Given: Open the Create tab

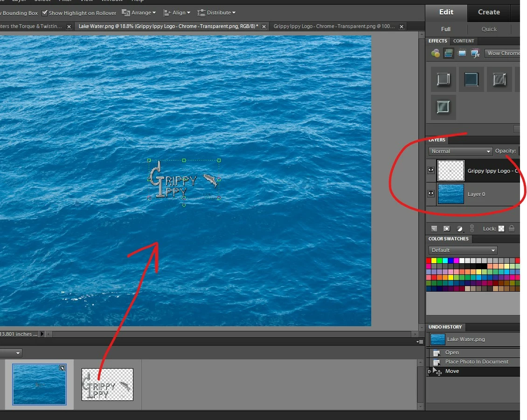Looking at the screenshot, I should 489,12.
